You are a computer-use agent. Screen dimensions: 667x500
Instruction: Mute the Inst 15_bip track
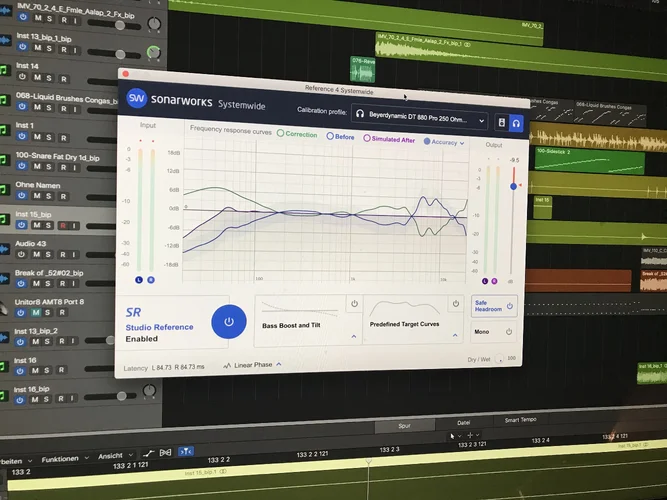point(37,225)
